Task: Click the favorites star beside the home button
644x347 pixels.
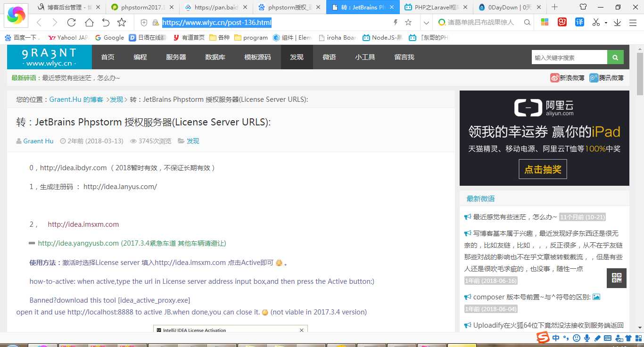Action: [122, 23]
